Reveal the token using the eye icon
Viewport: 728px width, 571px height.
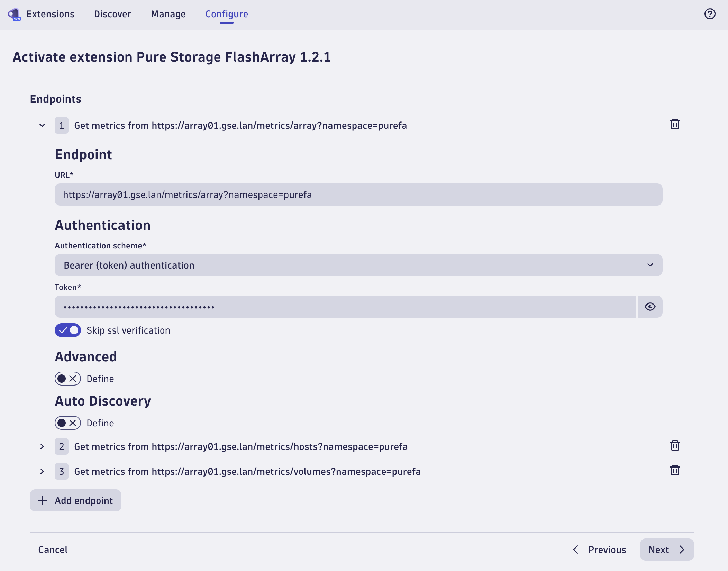tap(650, 307)
